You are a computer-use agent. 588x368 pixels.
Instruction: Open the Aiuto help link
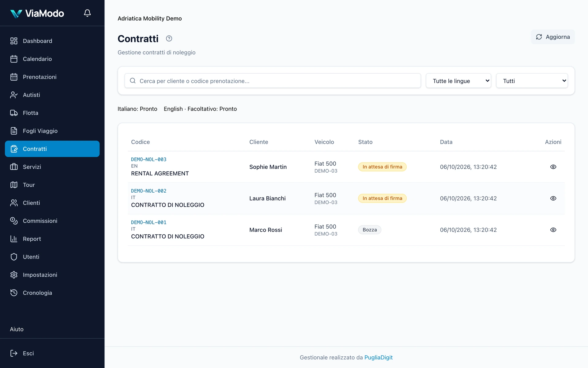pos(17,329)
